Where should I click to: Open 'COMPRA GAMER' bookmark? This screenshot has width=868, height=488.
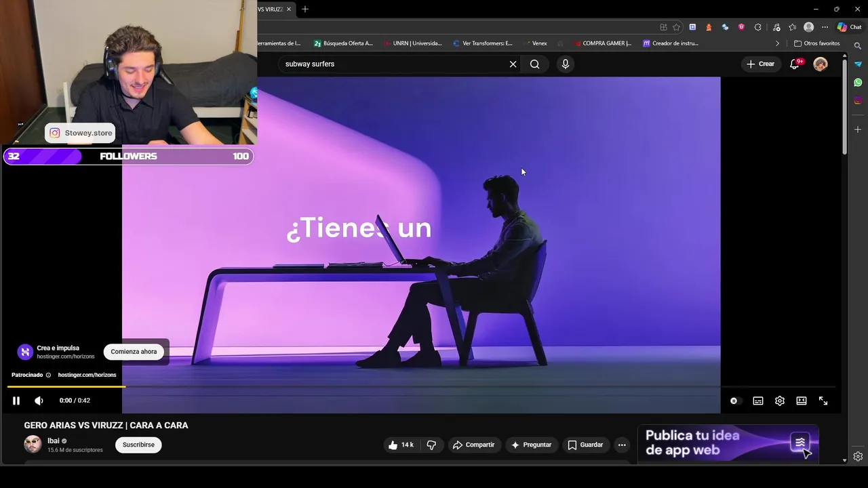(602, 43)
